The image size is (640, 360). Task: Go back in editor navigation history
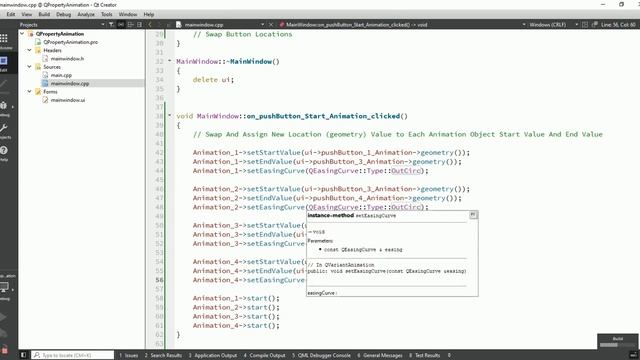[x=150, y=24]
